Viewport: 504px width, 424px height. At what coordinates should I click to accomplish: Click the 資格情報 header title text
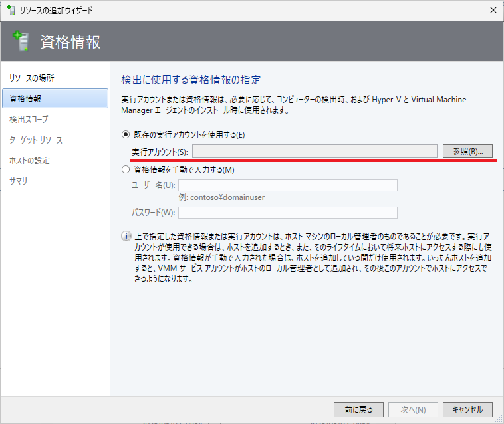pyautogui.click(x=70, y=42)
